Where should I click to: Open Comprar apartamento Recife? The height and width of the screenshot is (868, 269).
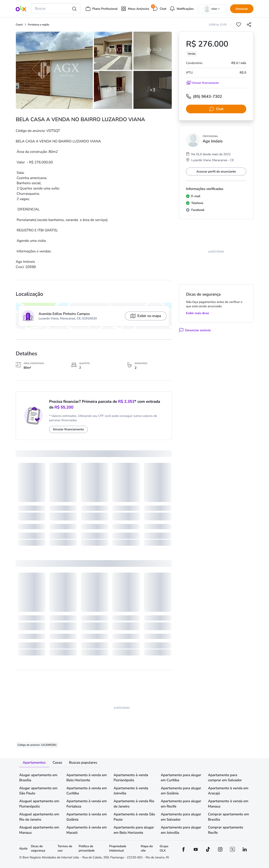[x=225, y=830]
